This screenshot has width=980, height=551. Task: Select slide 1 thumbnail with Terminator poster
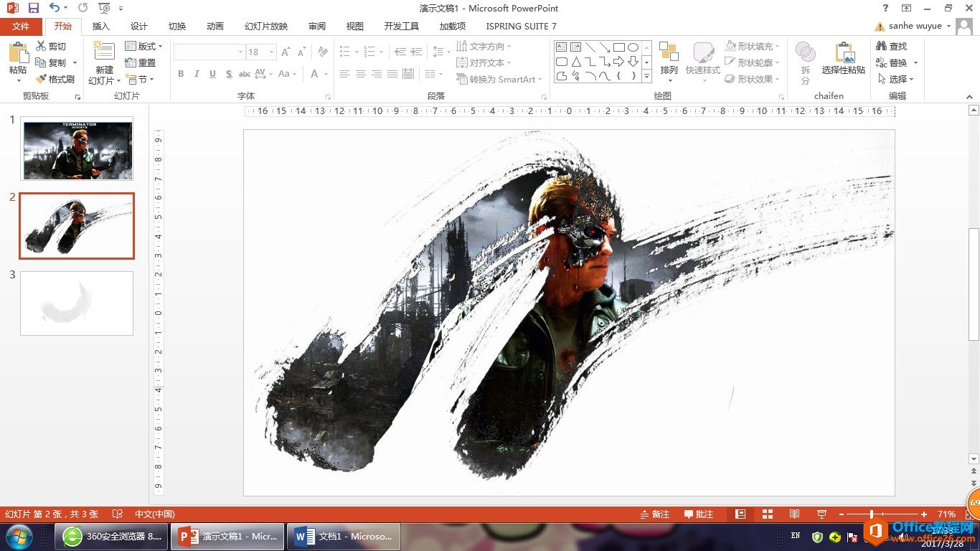click(x=77, y=149)
